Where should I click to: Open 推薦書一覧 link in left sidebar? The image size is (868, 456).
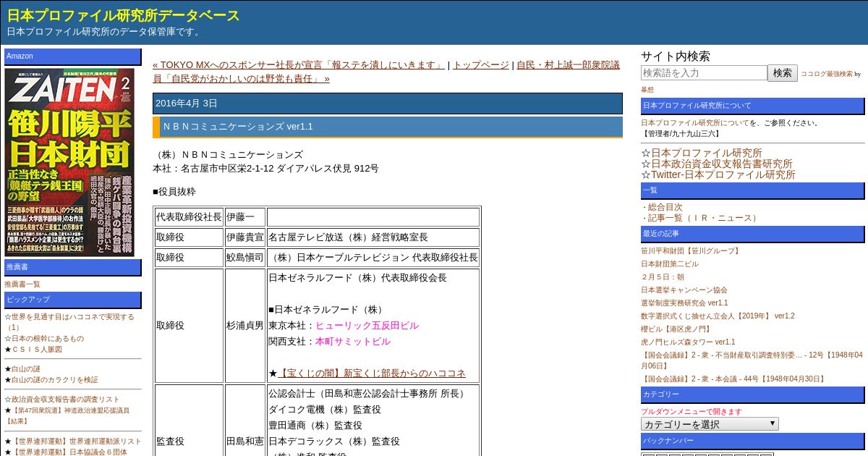click(22, 284)
